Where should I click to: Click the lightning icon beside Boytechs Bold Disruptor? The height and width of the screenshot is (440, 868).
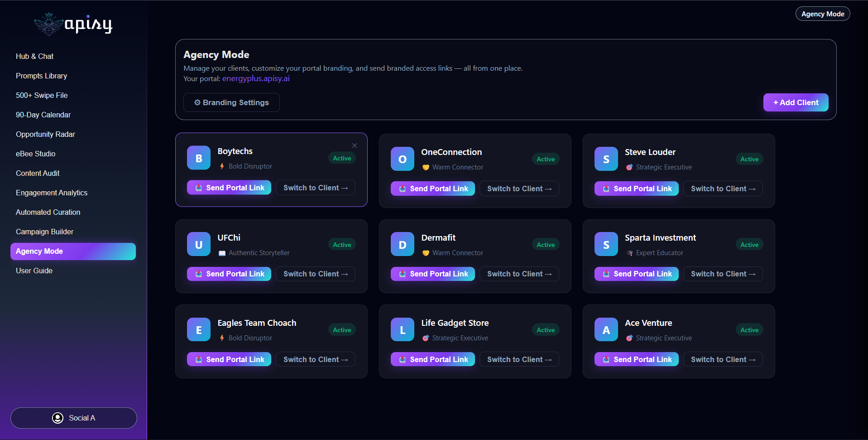click(222, 166)
